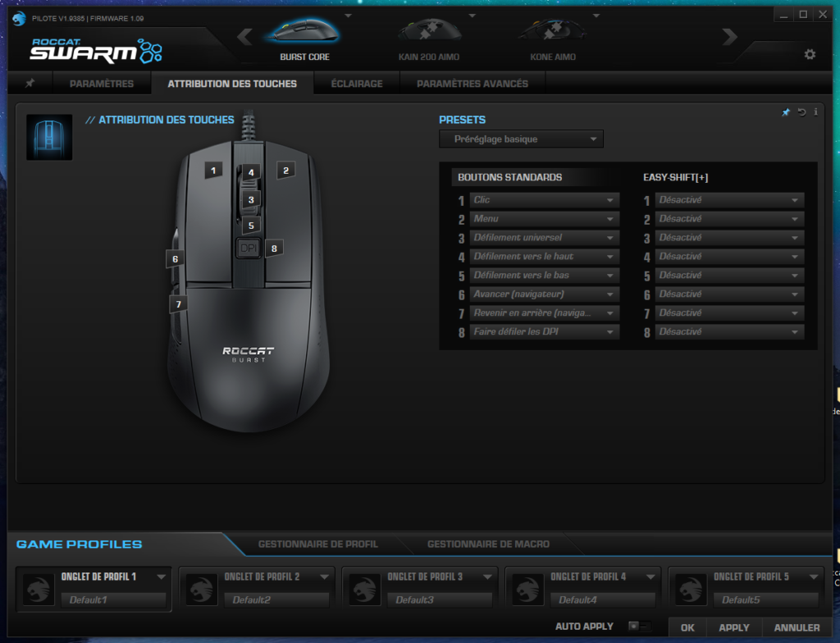This screenshot has height=643, width=840.
Task: Click button marker 2 on the mouse
Action: click(x=285, y=171)
